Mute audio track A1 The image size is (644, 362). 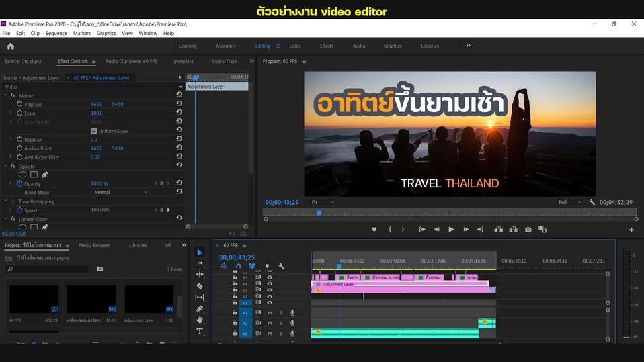270,313
